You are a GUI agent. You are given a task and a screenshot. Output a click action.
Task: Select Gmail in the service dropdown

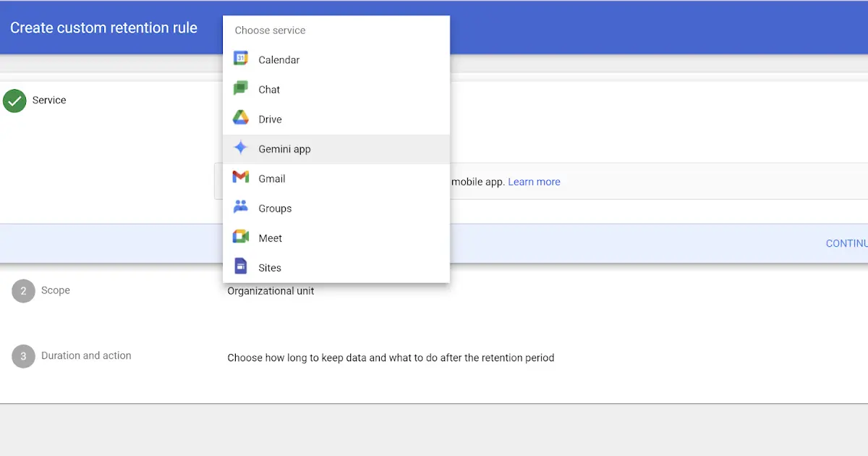tap(336, 178)
